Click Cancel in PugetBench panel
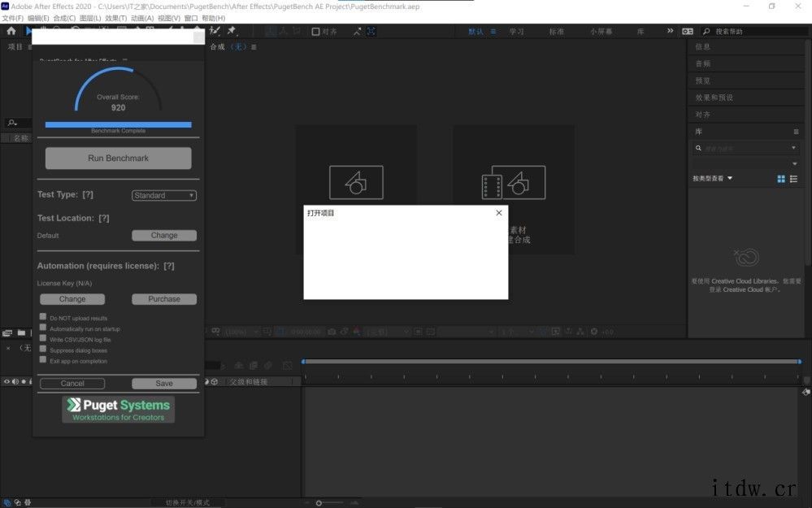 (72, 383)
